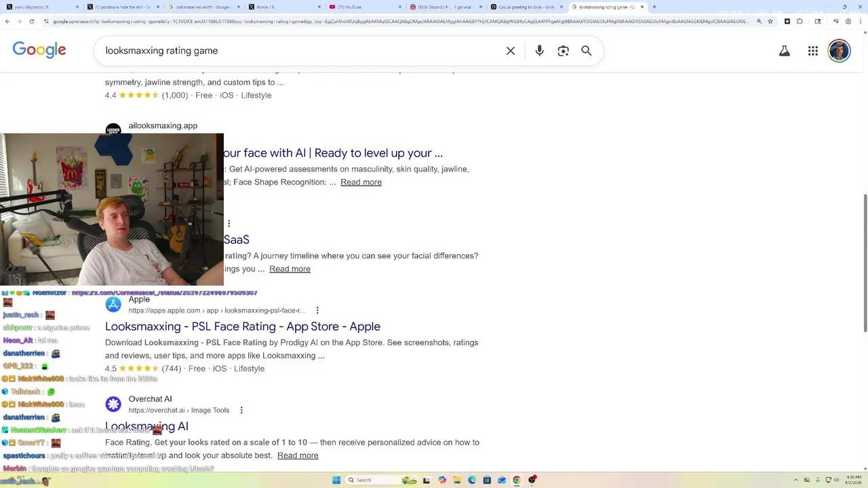This screenshot has height=488, width=868.
Task: Submit search with magnifier icon
Action: 587,51
